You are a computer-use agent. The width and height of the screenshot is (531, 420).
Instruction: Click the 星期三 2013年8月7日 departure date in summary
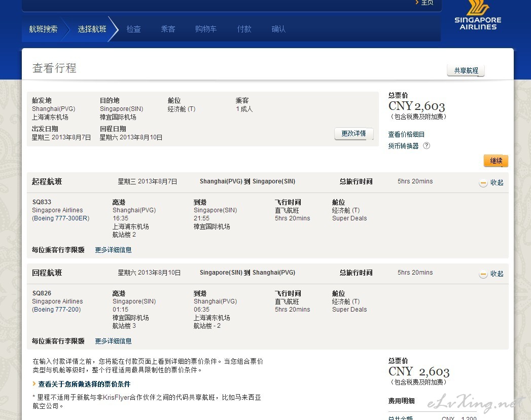pyautogui.click(x=61, y=137)
